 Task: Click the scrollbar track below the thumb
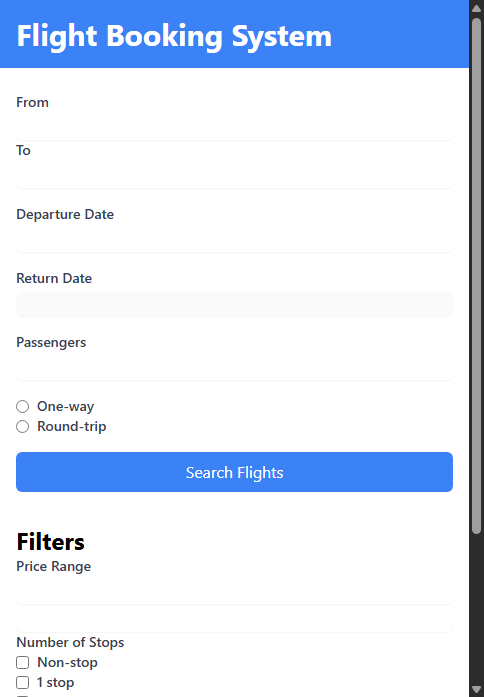[x=476, y=607]
